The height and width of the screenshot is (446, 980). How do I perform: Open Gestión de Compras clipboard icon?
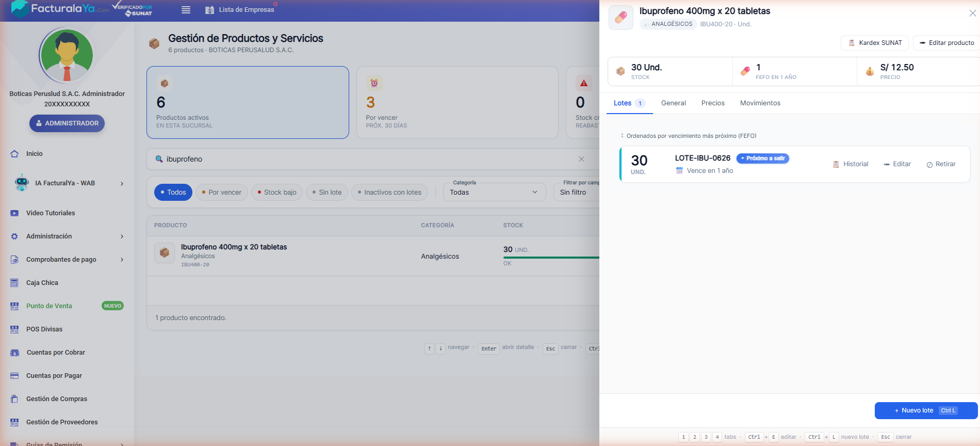point(14,399)
